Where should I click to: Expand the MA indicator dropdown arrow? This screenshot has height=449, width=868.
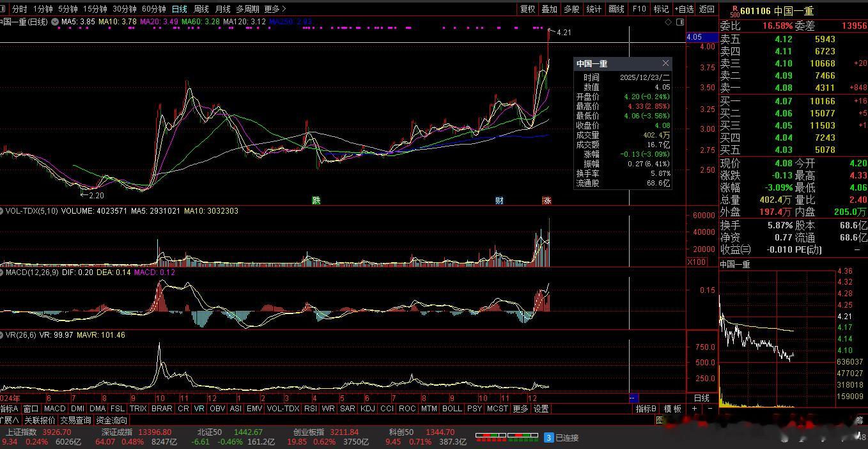(56, 22)
